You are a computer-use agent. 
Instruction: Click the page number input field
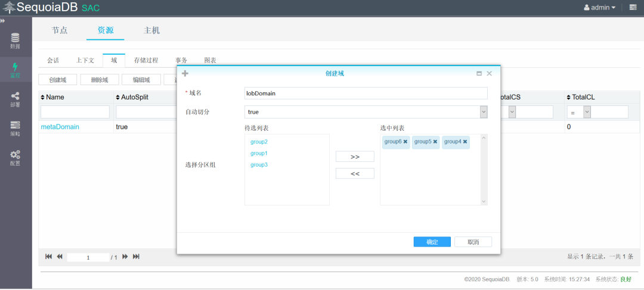(x=88, y=258)
